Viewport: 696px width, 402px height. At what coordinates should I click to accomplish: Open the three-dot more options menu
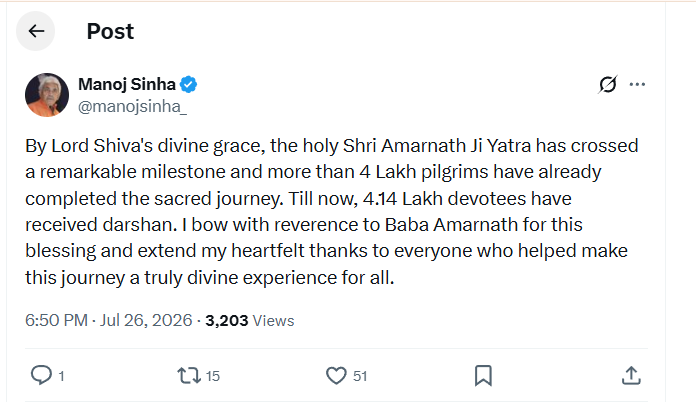(637, 84)
